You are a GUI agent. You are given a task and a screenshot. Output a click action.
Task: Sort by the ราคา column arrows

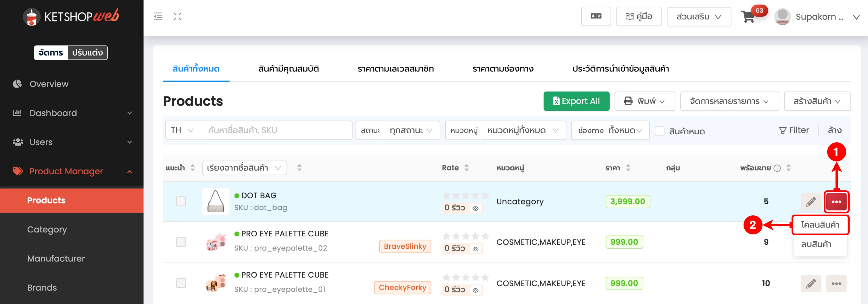tap(628, 167)
